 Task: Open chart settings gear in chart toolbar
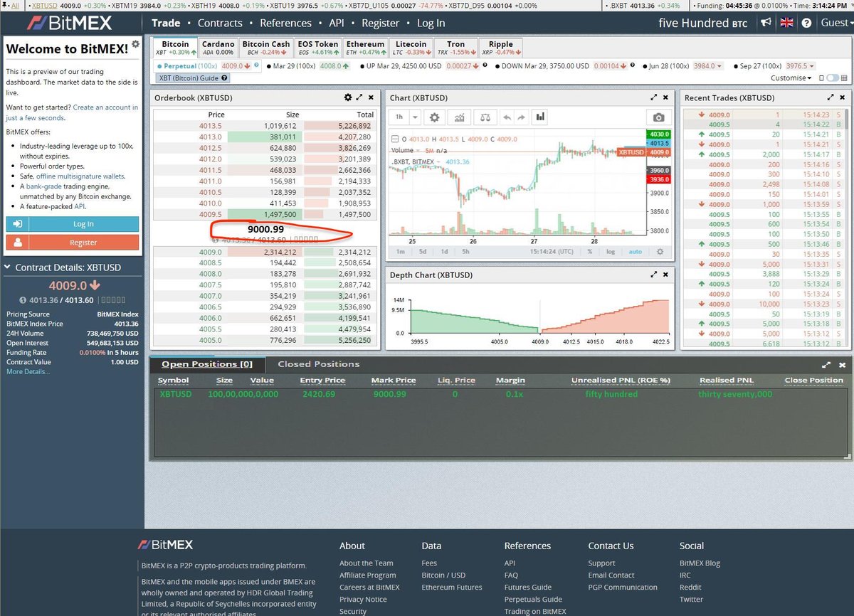(435, 117)
